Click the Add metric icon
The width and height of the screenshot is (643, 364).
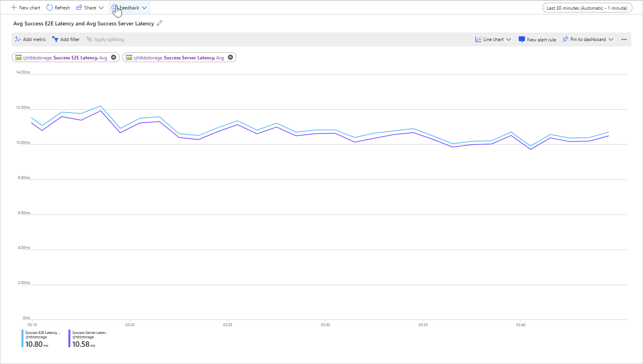pos(18,39)
